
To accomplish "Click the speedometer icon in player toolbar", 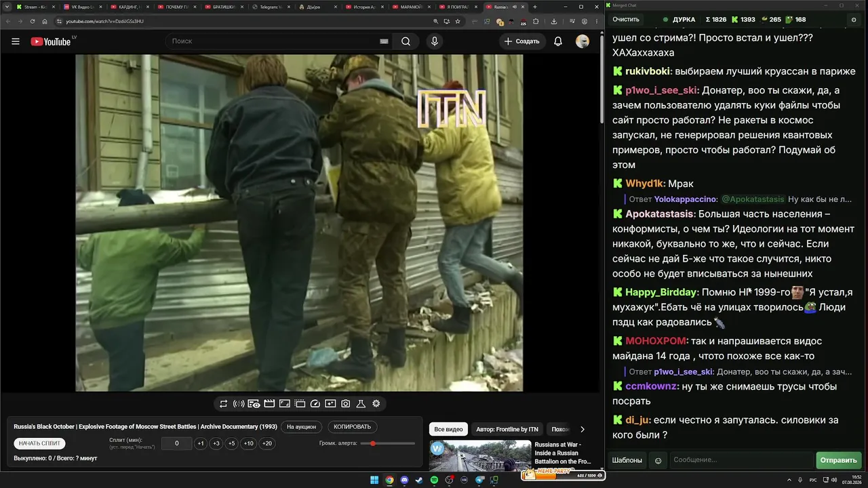I will (x=315, y=404).
